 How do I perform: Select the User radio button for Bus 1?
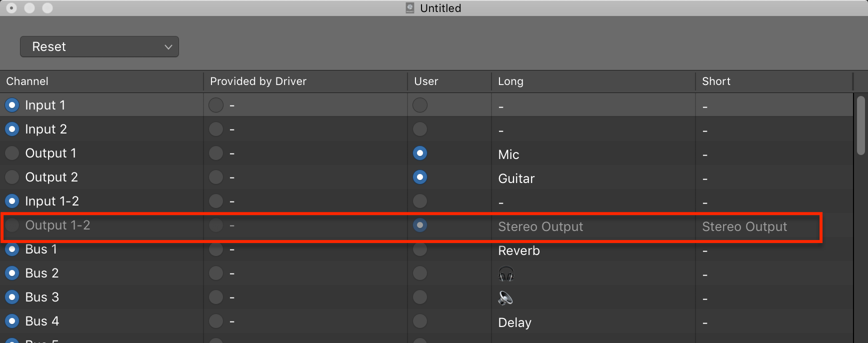[420, 249]
